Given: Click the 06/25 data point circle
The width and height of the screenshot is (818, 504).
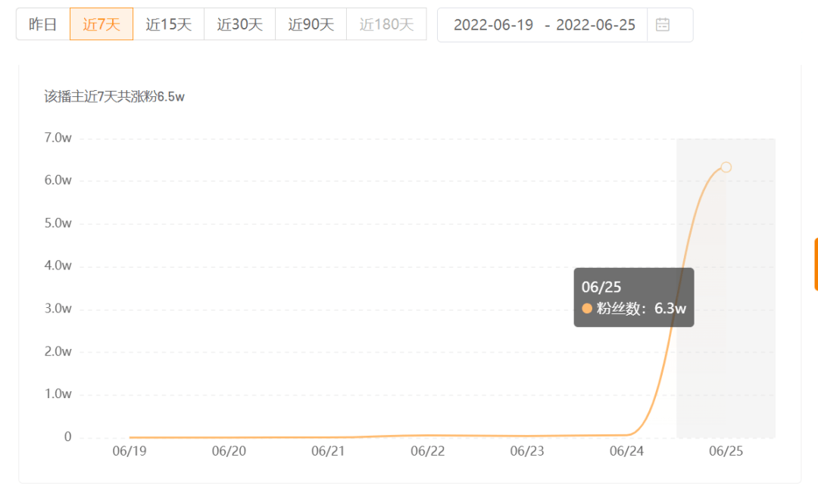Looking at the screenshot, I should click(x=726, y=167).
